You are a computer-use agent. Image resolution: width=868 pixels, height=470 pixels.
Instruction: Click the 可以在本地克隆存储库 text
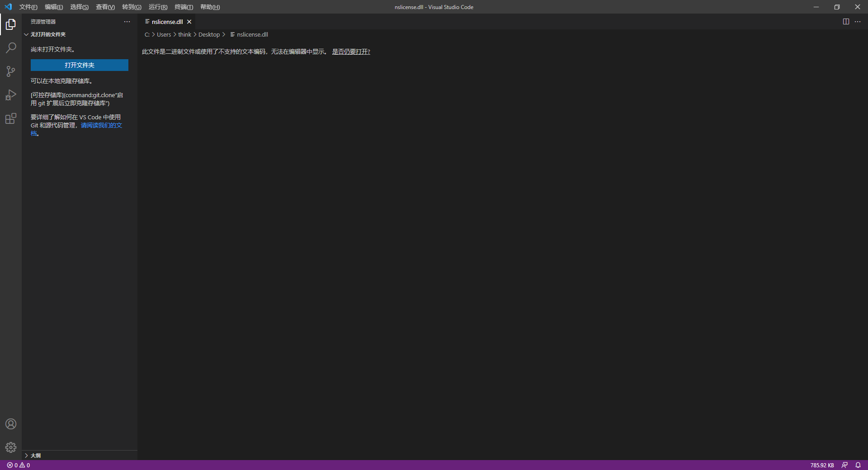click(x=62, y=81)
